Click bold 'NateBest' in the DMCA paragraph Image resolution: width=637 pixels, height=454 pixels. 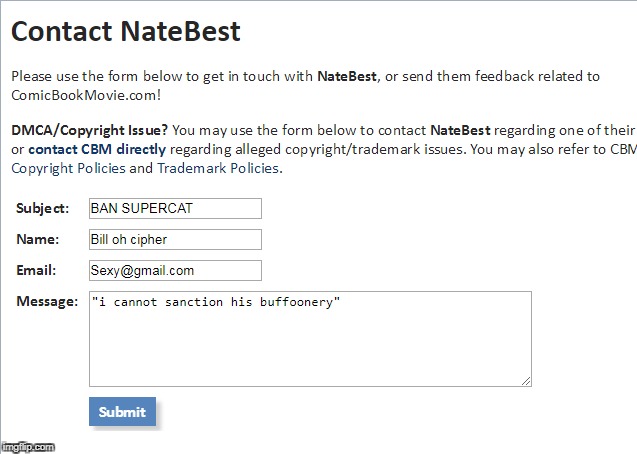pos(460,130)
